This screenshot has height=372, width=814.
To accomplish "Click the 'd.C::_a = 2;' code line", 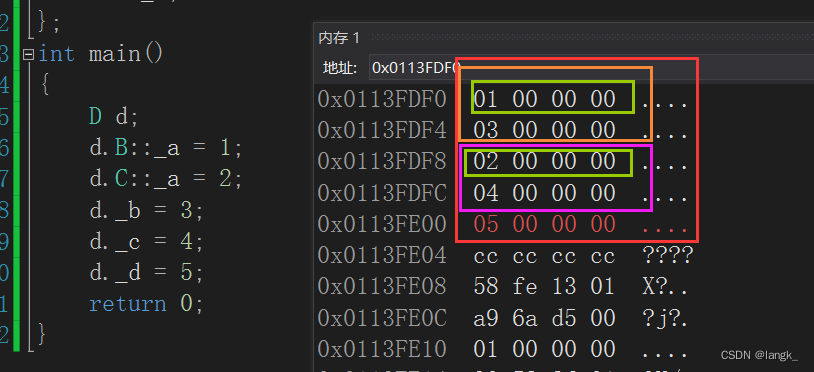I will click(166, 180).
